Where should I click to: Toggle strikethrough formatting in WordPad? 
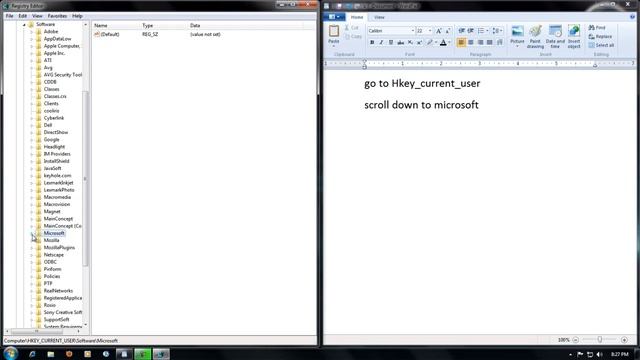click(x=400, y=42)
